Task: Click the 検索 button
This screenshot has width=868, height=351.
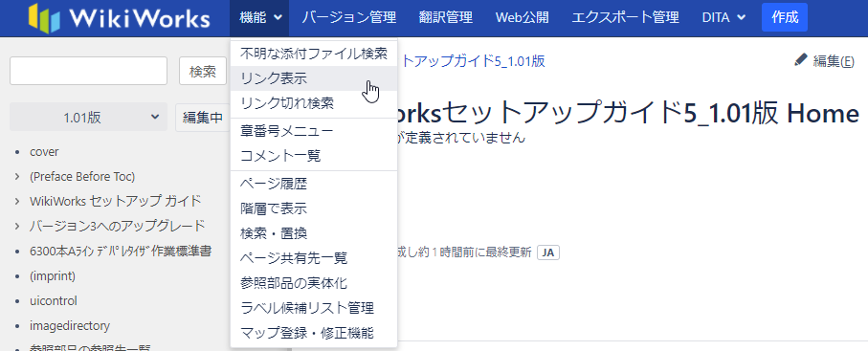Action: point(203,71)
